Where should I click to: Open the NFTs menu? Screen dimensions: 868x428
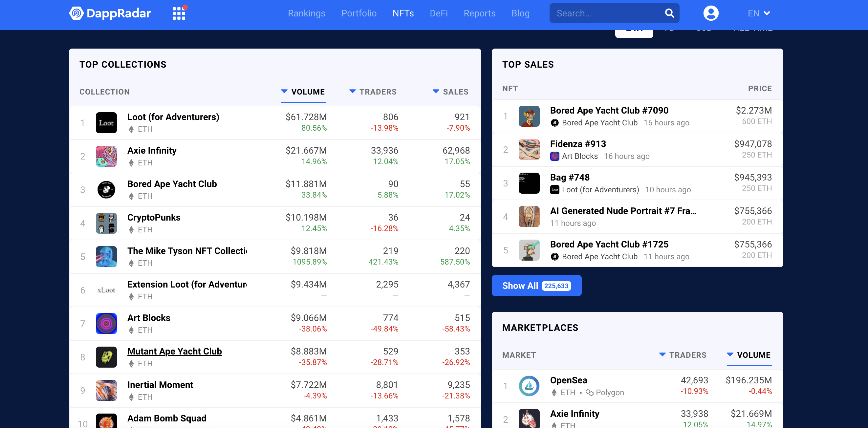click(403, 13)
